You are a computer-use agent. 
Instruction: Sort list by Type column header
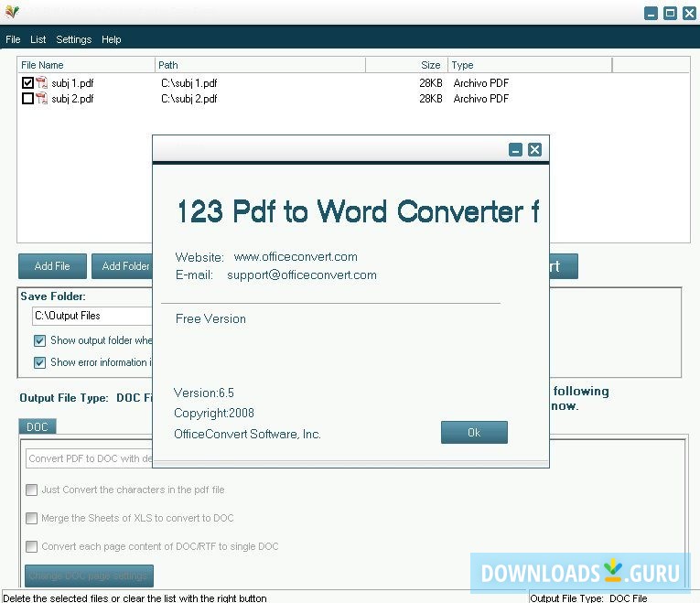click(530, 65)
